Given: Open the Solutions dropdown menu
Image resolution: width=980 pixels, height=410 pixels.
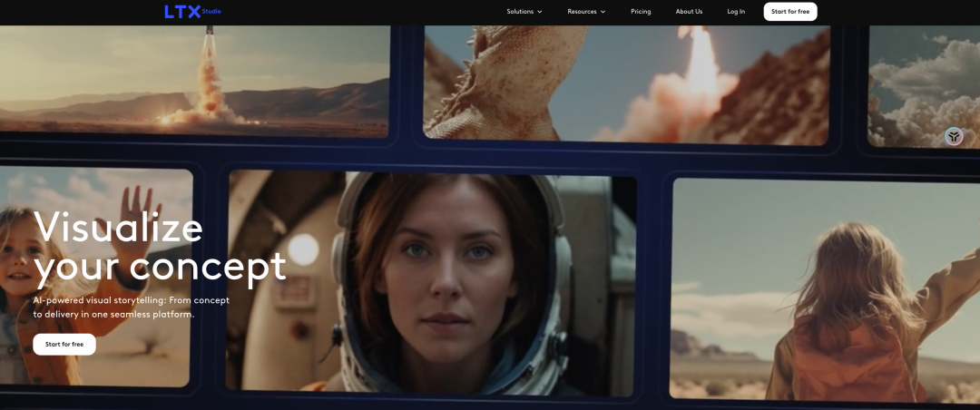Looking at the screenshot, I should pyautogui.click(x=524, y=11).
